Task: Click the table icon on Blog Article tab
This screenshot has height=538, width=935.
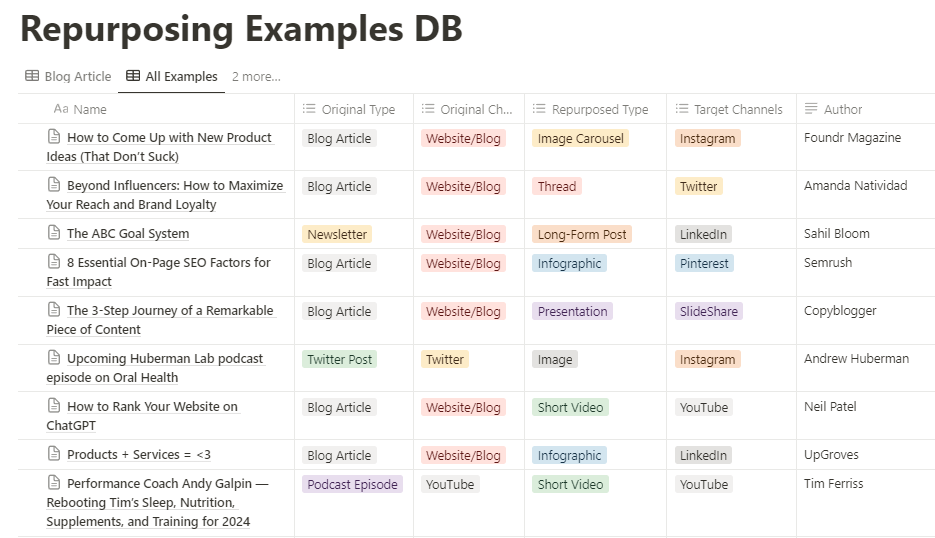Action: (x=32, y=76)
